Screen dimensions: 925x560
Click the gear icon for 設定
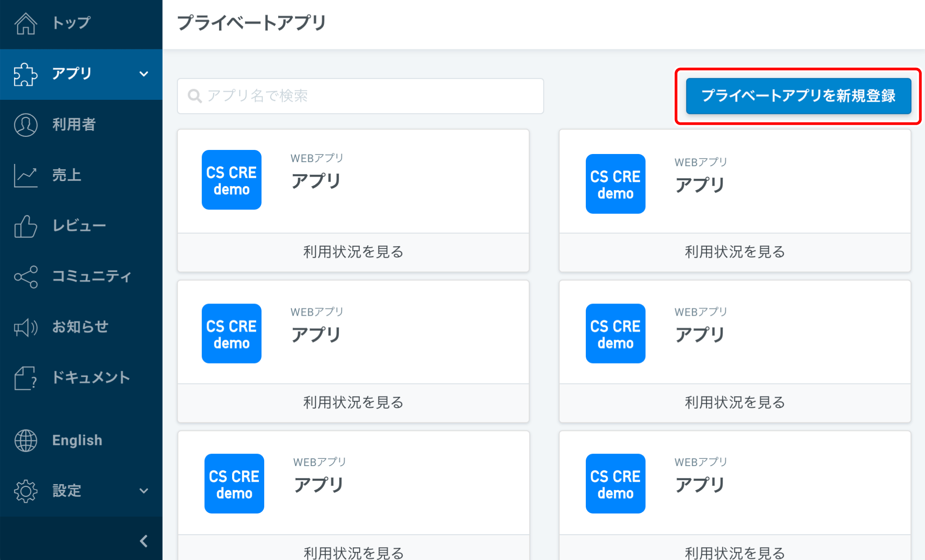coord(26,491)
